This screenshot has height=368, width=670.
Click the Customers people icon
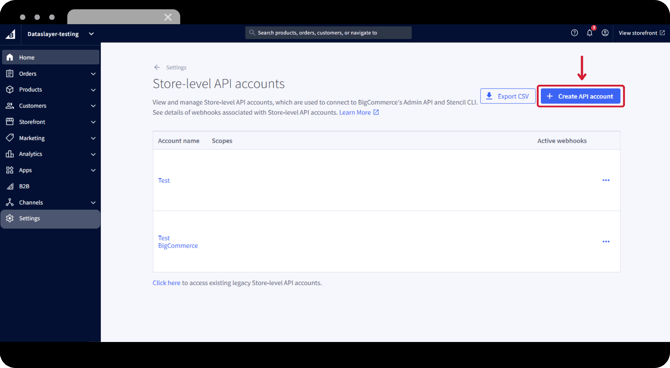click(10, 106)
